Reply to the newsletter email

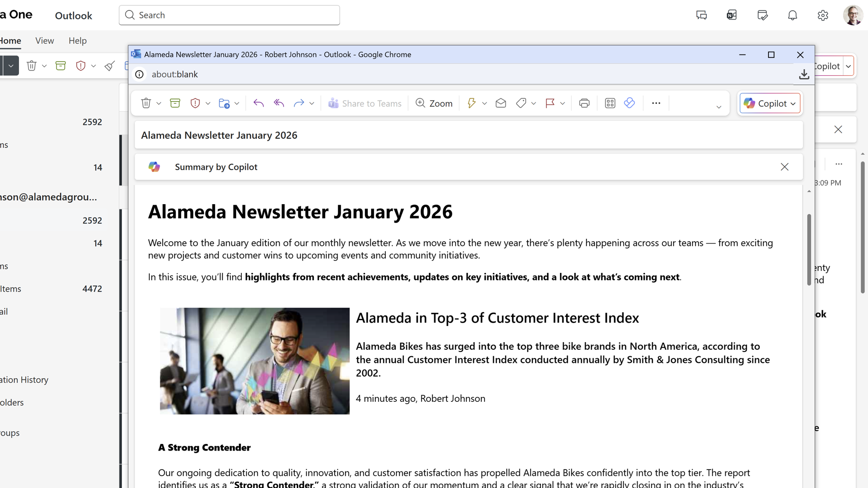[x=258, y=103]
